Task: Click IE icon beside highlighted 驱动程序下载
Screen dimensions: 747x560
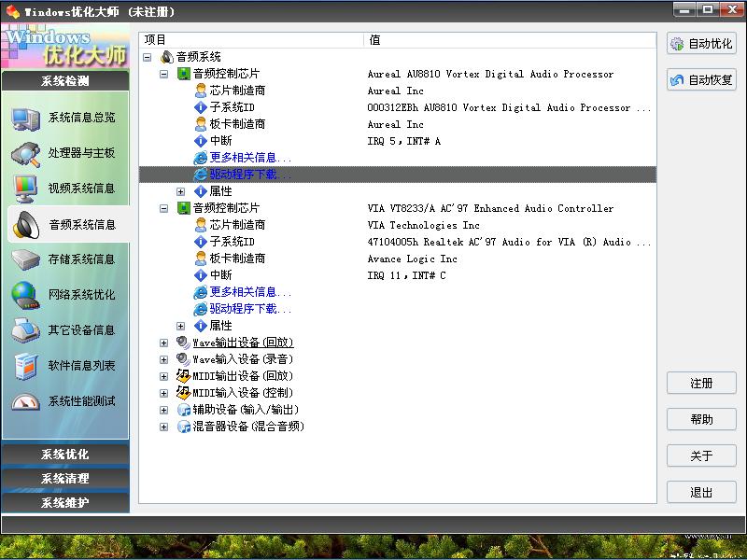Action: pos(201,175)
